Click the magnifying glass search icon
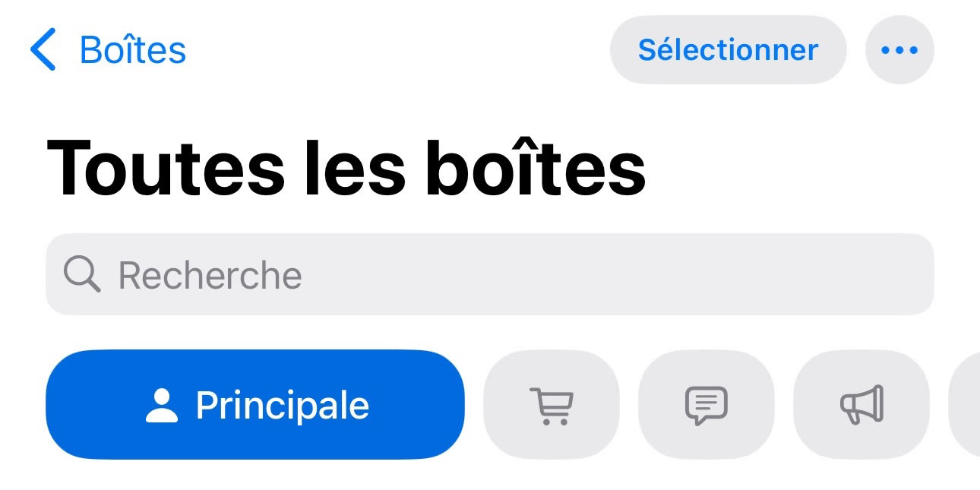Screen dimensions: 980x490 click(82, 274)
